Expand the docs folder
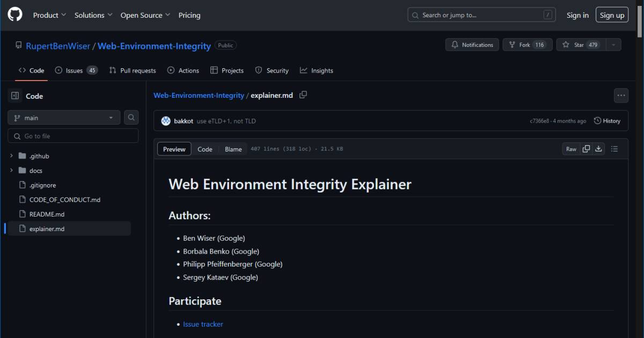The width and height of the screenshot is (644, 338). click(x=12, y=170)
